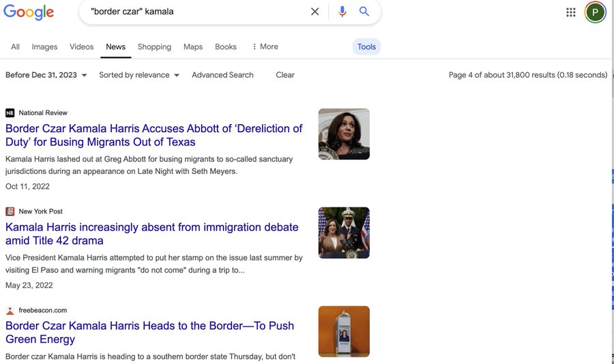
Task: Switch to the Maps tab
Action: tap(193, 46)
